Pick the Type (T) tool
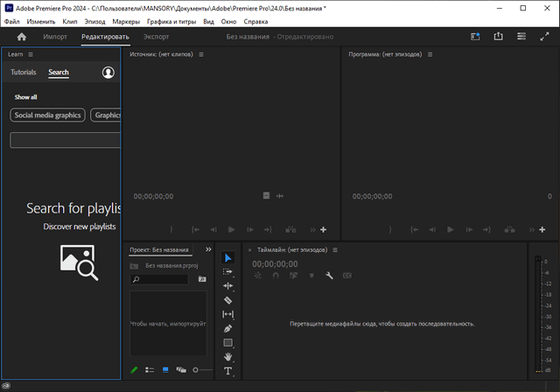 coord(228,371)
